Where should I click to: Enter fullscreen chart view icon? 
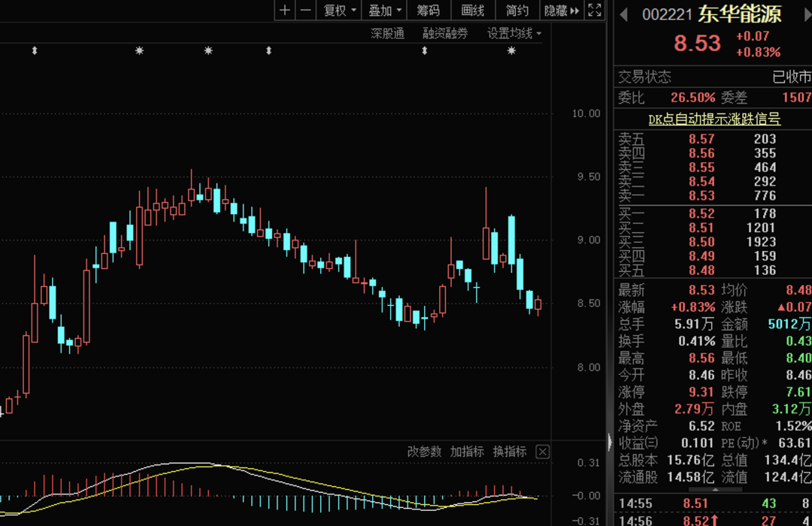point(595,11)
